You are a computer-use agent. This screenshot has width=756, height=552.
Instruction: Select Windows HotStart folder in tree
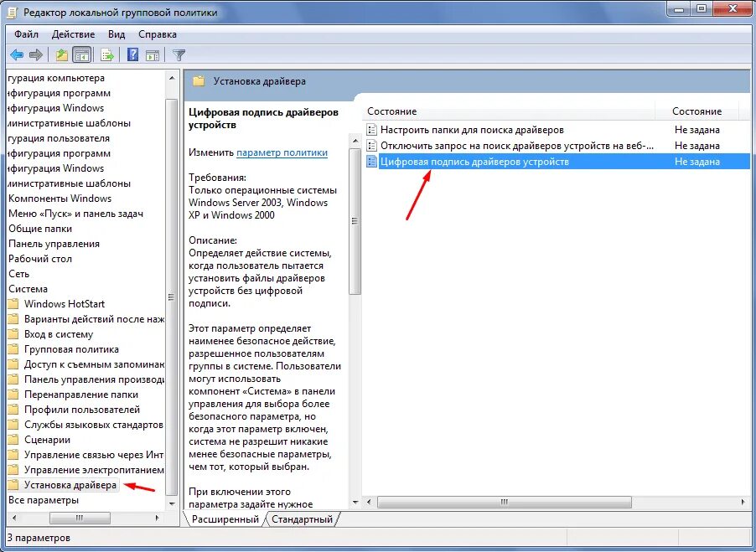coord(65,304)
